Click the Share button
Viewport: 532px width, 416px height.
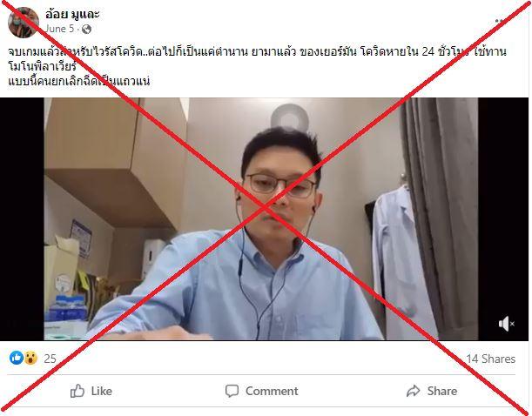[432, 391]
